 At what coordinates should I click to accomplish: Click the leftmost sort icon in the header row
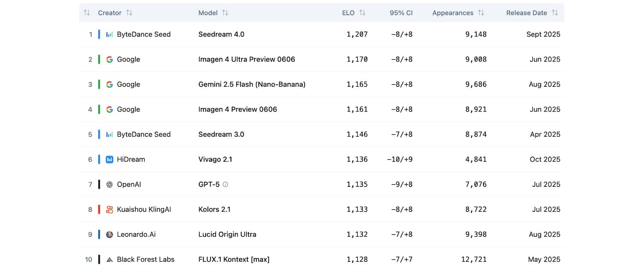[x=87, y=12]
